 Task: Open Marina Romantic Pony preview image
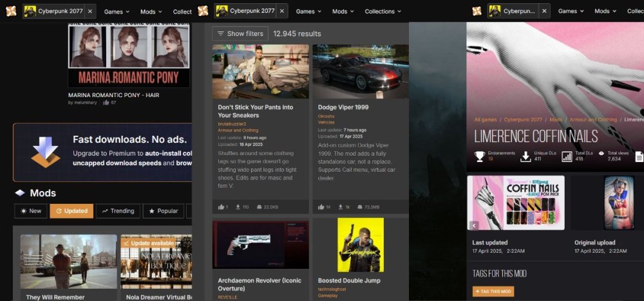129,55
